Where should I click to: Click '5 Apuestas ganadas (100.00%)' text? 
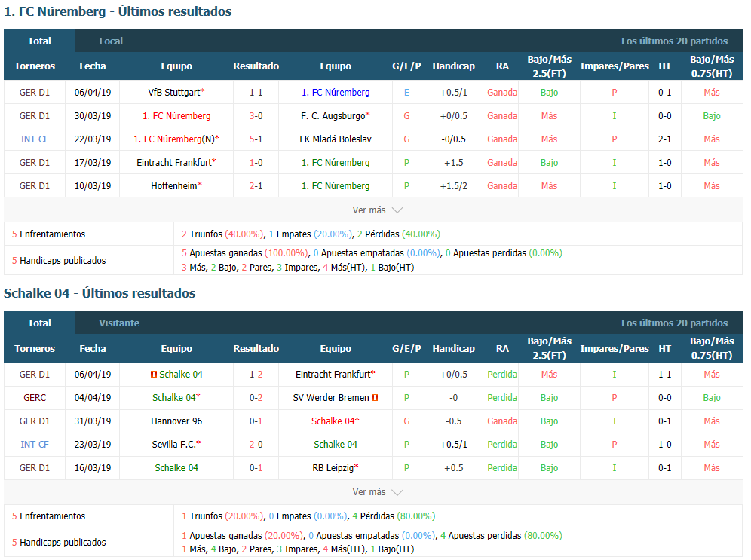tap(245, 252)
